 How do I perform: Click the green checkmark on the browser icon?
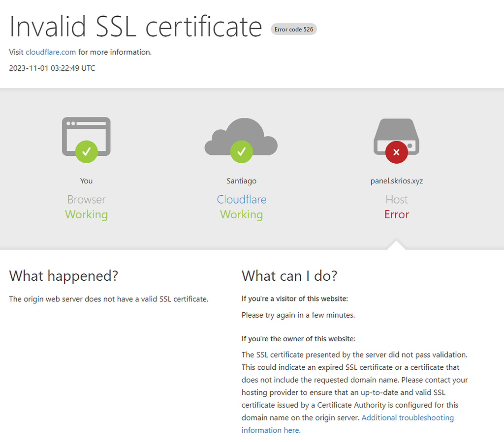point(86,151)
